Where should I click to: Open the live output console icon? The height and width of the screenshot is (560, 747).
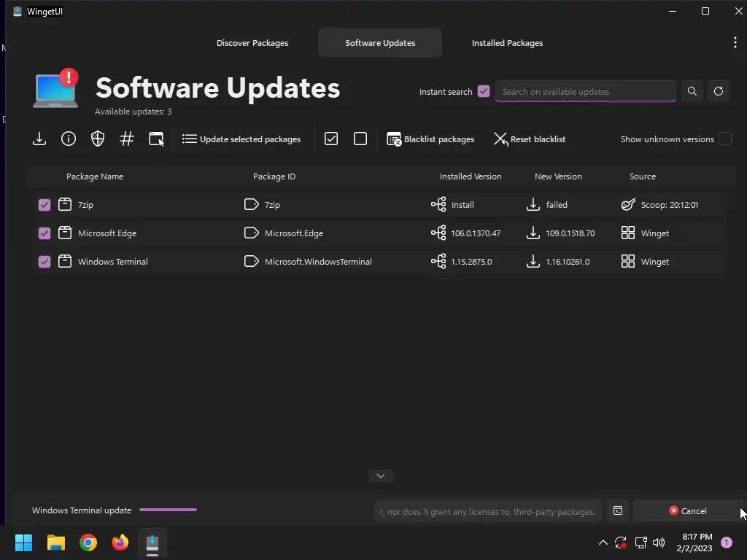[x=618, y=511]
